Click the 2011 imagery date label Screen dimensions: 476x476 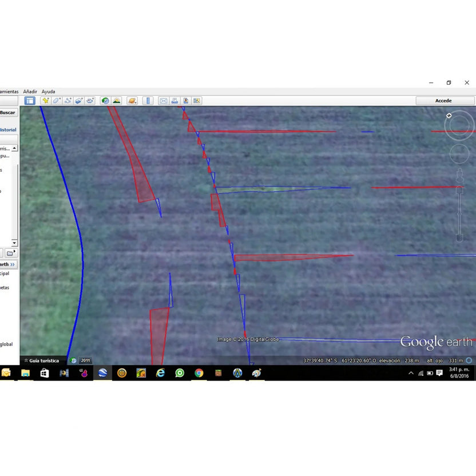[x=85, y=360]
